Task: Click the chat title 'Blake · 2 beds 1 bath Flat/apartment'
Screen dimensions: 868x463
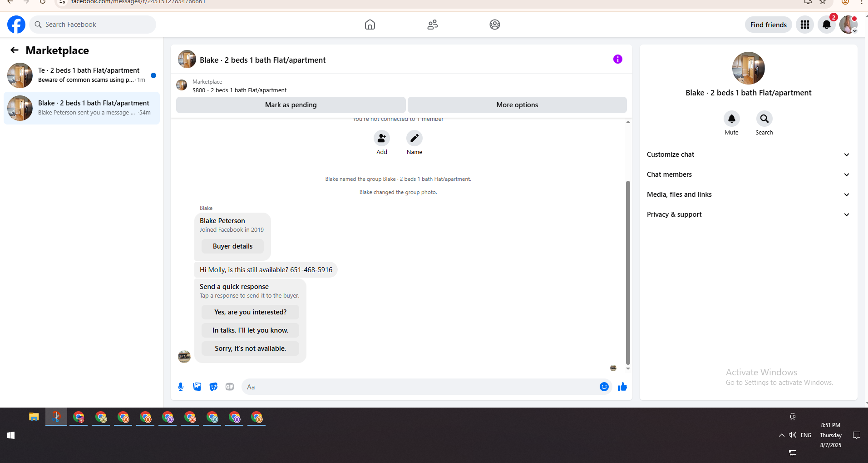Action: [263, 60]
